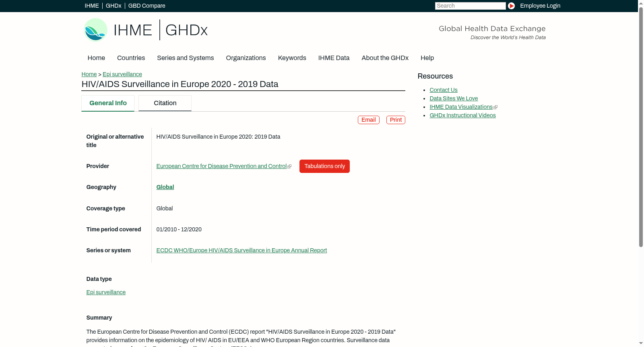Screen dimensions: 644x347
Task: Click the alternative title value 'HIV/AIDS Surveillance in Europe 2020: 2019 Data'
Action: (218, 137)
